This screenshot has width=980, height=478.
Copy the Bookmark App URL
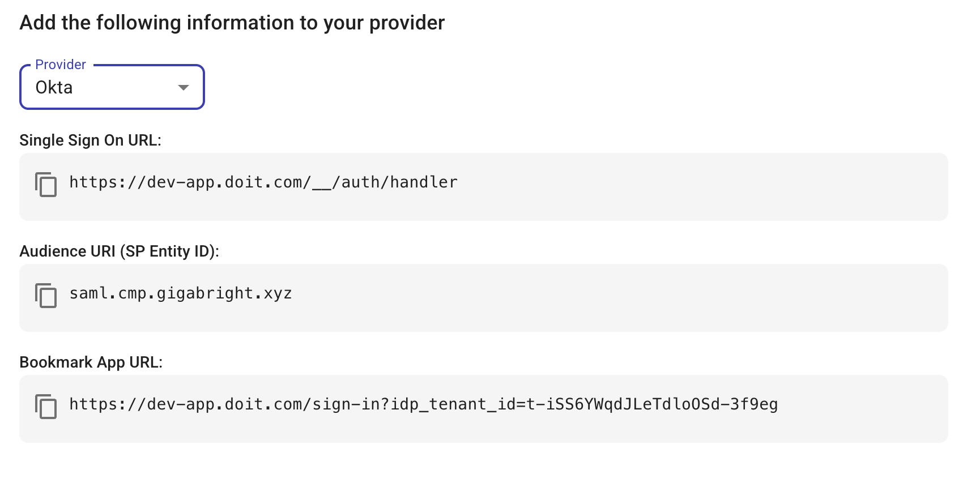pyautogui.click(x=46, y=406)
